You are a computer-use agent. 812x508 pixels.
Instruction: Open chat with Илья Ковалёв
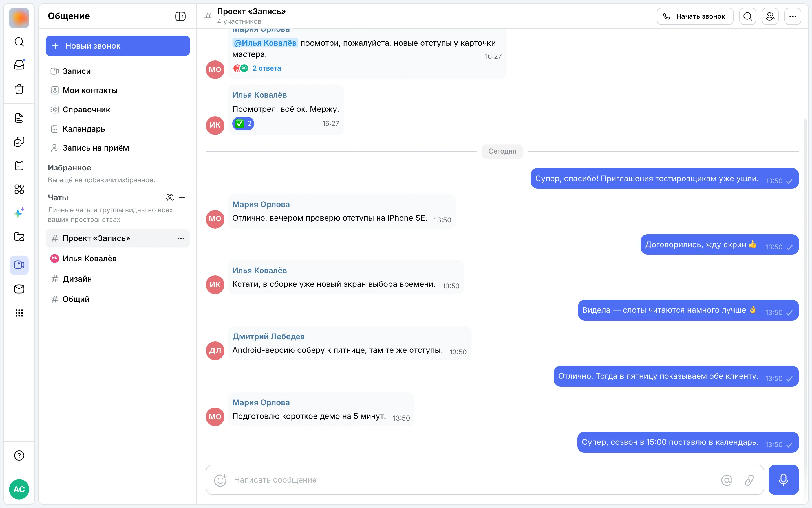tap(118, 258)
